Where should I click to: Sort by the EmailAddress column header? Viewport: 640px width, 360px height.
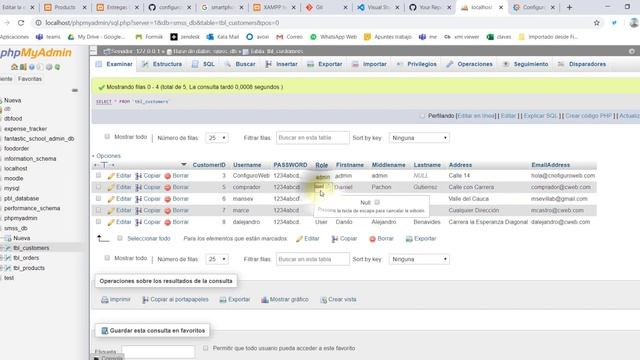point(551,165)
